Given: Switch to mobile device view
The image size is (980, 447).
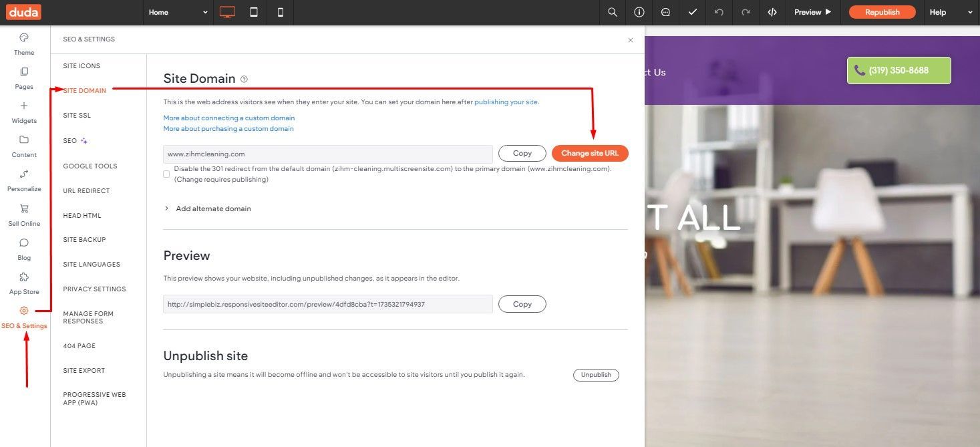Looking at the screenshot, I should tap(281, 12).
